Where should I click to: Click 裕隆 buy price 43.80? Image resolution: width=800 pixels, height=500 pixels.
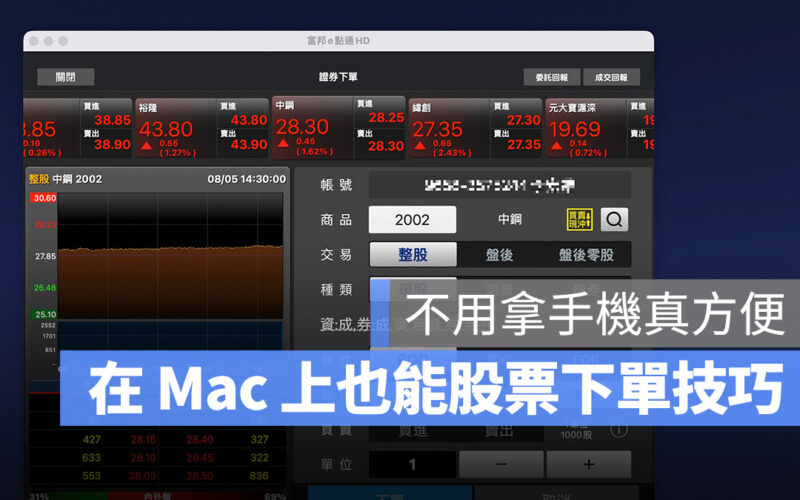click(x=249, y=120)
